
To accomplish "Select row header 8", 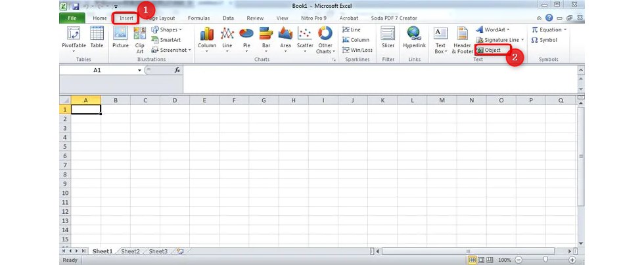I will tap(65, 174).
